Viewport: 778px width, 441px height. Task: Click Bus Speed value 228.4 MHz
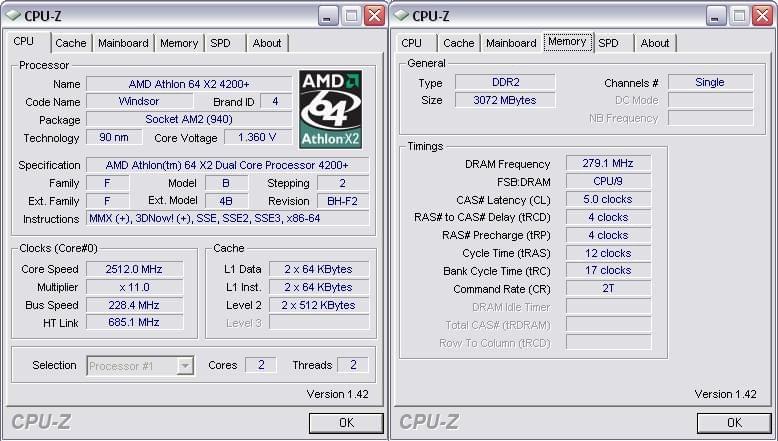(134, 305)
